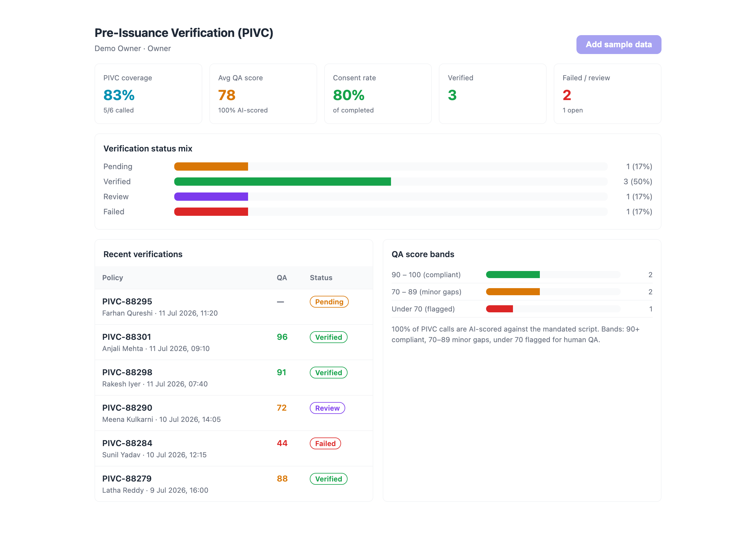Click the Under 70 flagged band bar
This screenshot has height=555, width=756.
click(x=499, y=309)
